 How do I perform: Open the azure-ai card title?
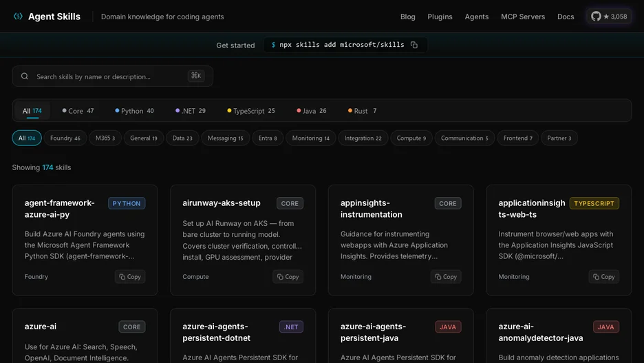click(x=40, y=326)
